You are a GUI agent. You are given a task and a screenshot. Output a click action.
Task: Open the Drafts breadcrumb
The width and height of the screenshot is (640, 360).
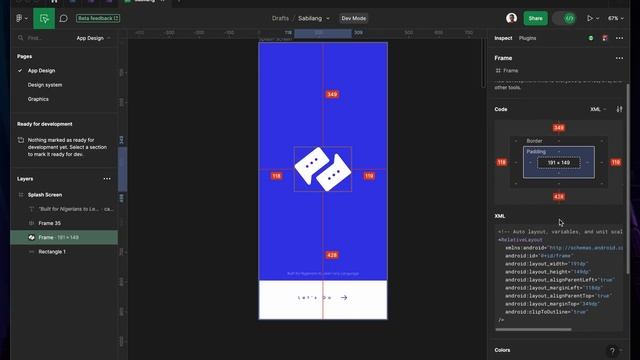pos(280,18)
